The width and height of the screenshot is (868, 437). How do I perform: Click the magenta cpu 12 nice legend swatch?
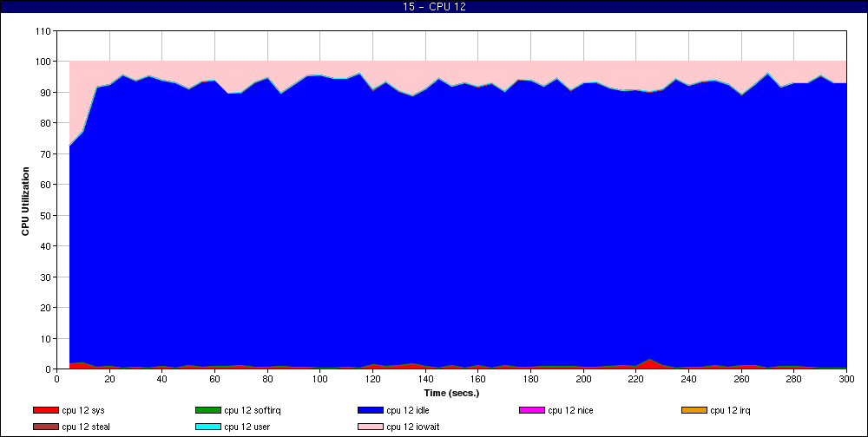532,410
